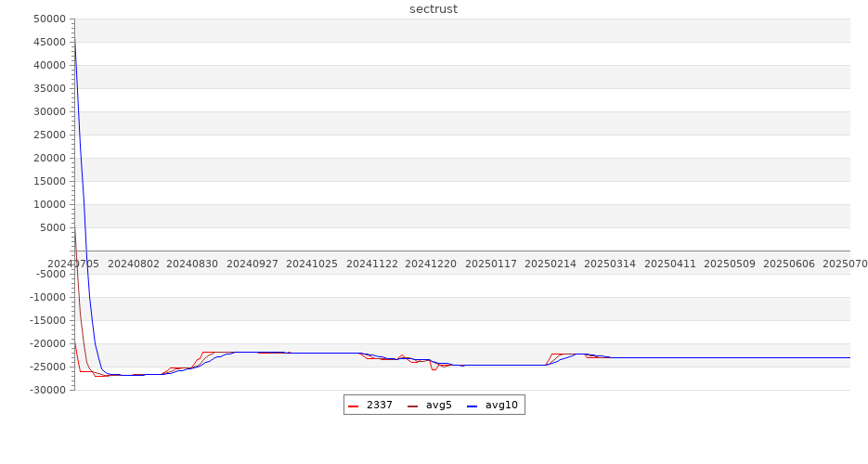
Task: Select the 20240802 date label
Action: click(x=134, y=264)
